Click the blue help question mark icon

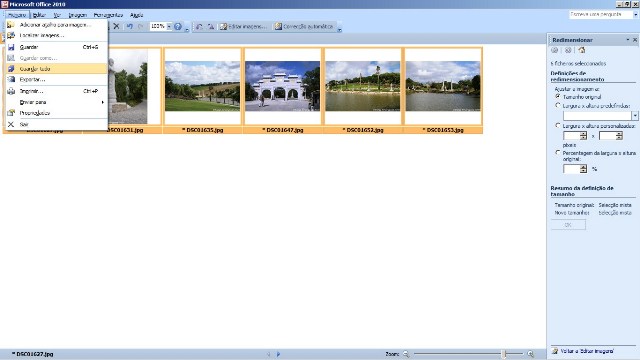click(178, 26)
